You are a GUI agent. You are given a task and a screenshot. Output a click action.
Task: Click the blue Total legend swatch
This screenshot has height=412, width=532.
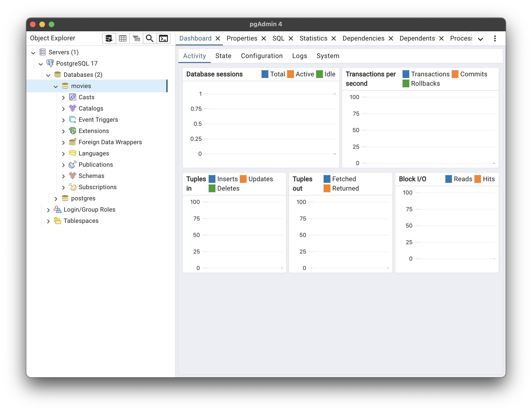265,74
